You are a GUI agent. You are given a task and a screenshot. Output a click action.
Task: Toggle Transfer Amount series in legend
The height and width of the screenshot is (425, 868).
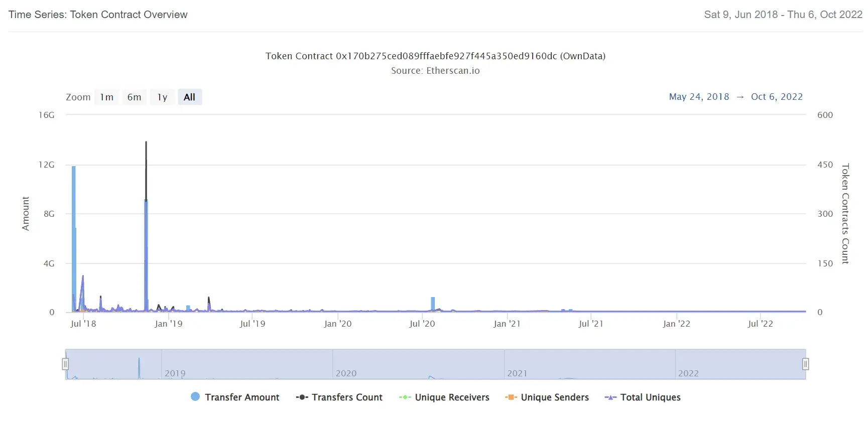tap(235, 397)
